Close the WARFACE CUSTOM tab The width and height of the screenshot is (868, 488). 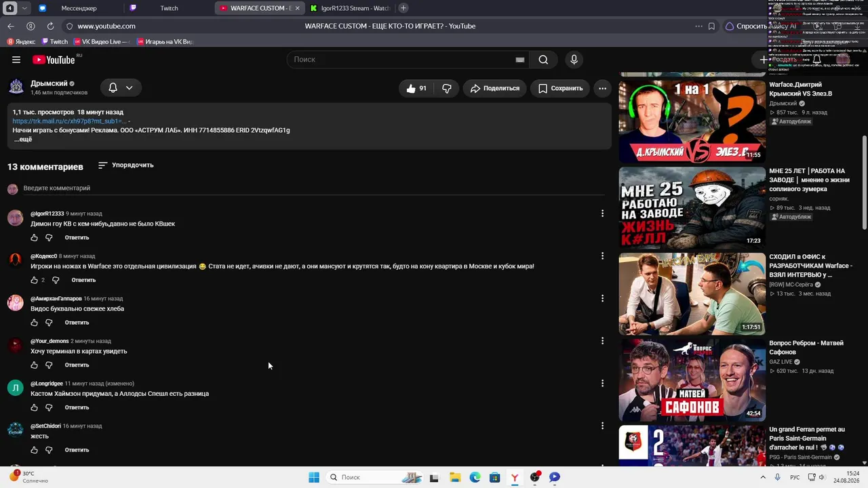(297, 8)
